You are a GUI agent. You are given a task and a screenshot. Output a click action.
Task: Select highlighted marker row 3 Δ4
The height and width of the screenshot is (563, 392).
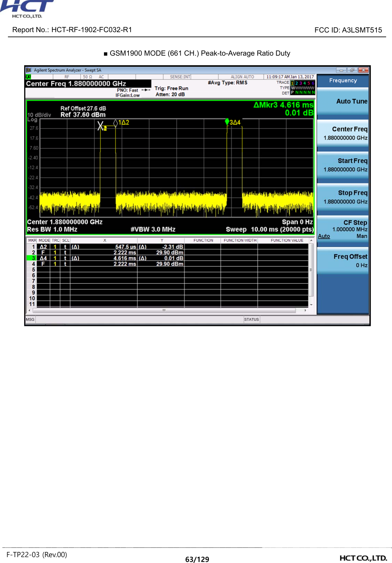pos(168,258)
